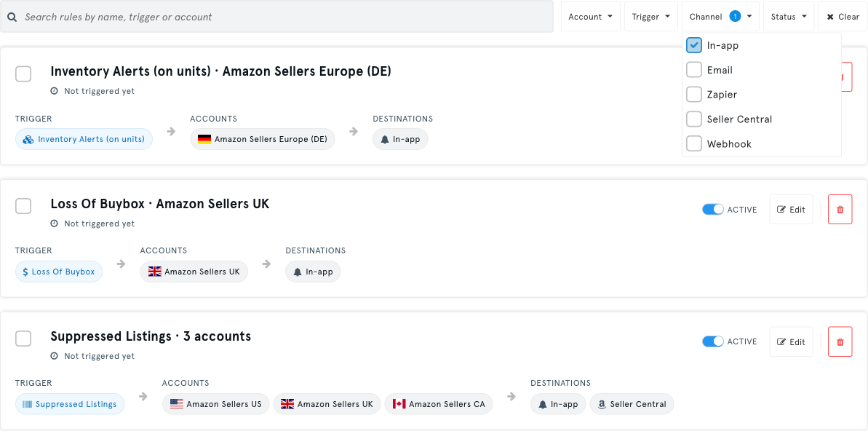Screen dimensions: 868x431
Task: Click the clock icon under Suppressed Listings title
Action: [x=55, y=356]
